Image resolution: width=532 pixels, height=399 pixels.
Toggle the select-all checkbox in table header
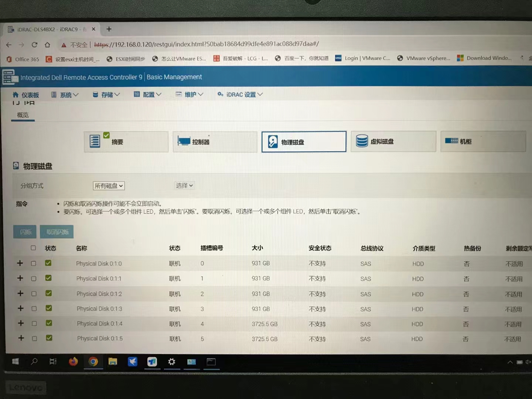pyautogui.click(x=33, y=248)
